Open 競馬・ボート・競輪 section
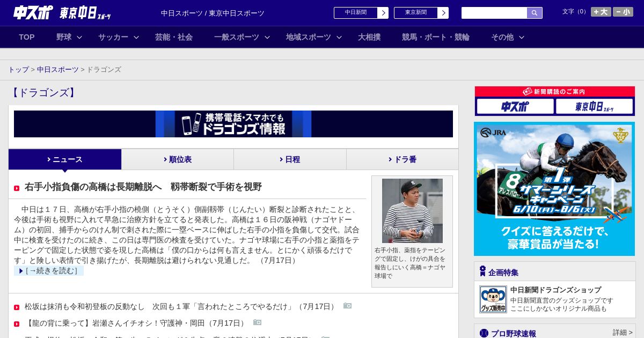This screenshot has width=644, height=338. (436, 37)
